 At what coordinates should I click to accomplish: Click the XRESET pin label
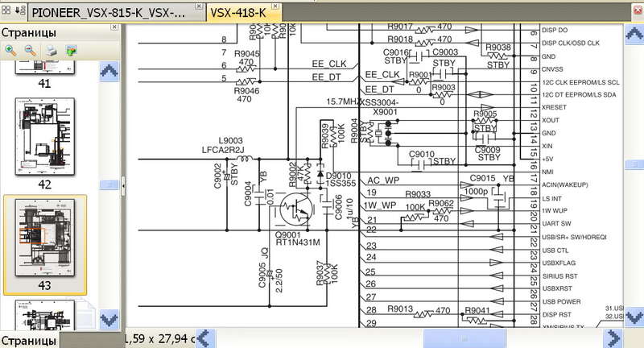coord(554,107)
